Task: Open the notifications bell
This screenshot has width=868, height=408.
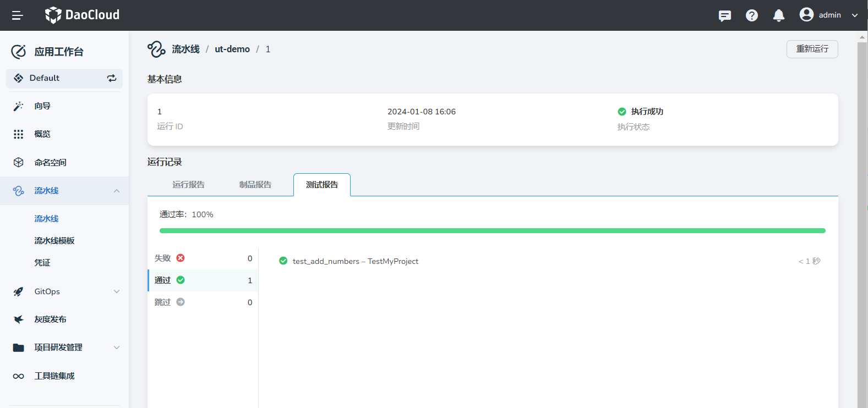Action: (x=778, y=15)
